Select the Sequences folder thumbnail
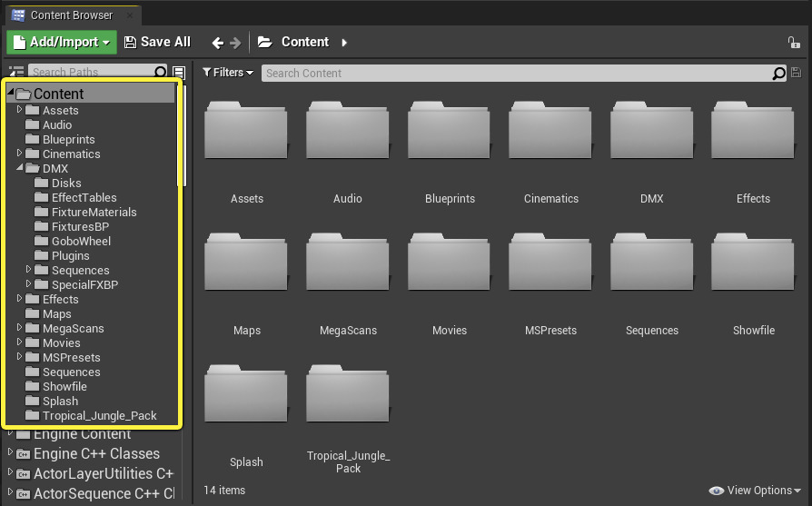The height and width of the screenshot is (506, 812). pyautogui.click(x=651, y=262)
